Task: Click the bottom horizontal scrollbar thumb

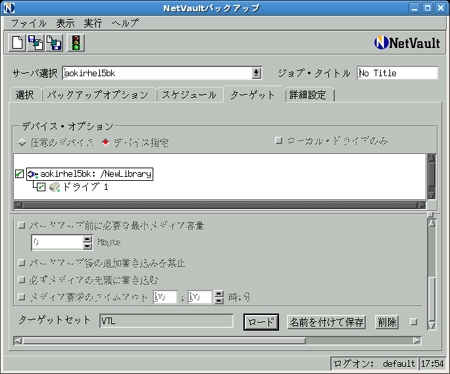Action: coord(164,341)
